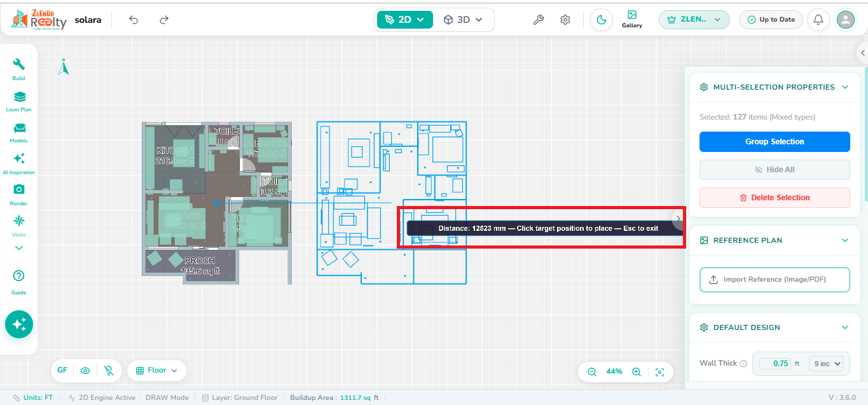The height and width of the screenshot is (405, 868).
Task: Click the Reference Plan image icon
Action: coord(704,240)
